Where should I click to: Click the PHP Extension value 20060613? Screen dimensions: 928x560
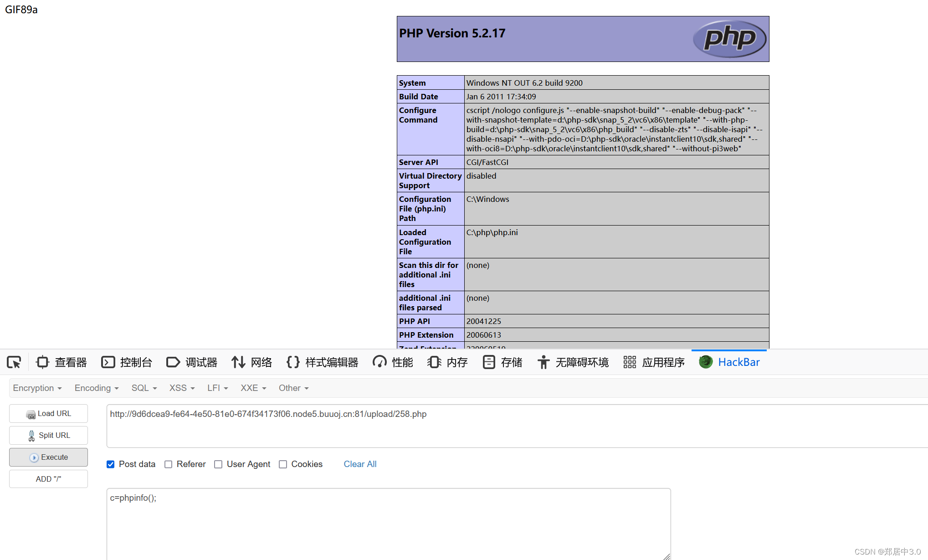pyautogui.click(x=483, y=335)
